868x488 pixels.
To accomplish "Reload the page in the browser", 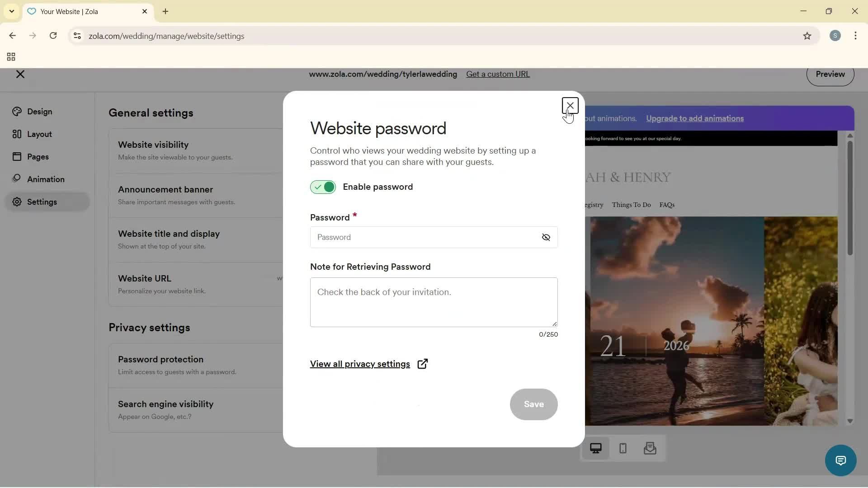I will [x=53, y=36].
